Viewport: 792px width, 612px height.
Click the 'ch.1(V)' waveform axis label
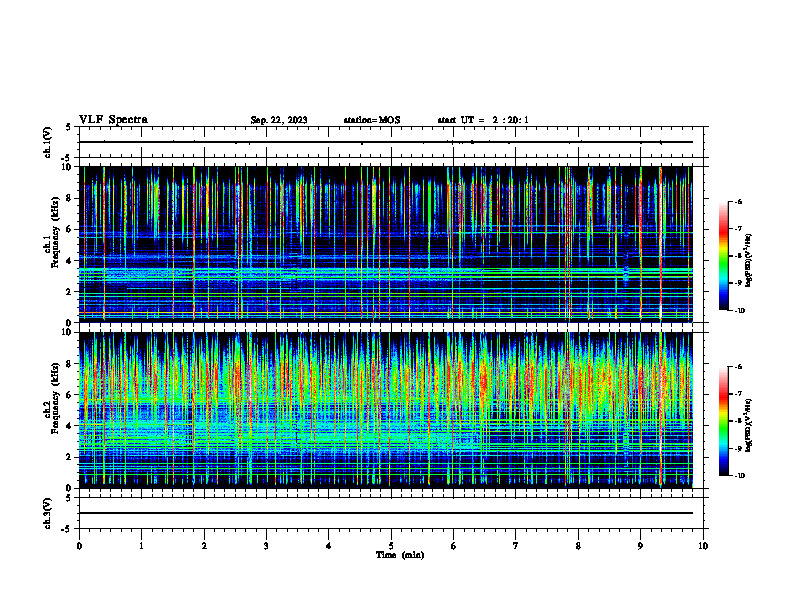tap(47, 142)
